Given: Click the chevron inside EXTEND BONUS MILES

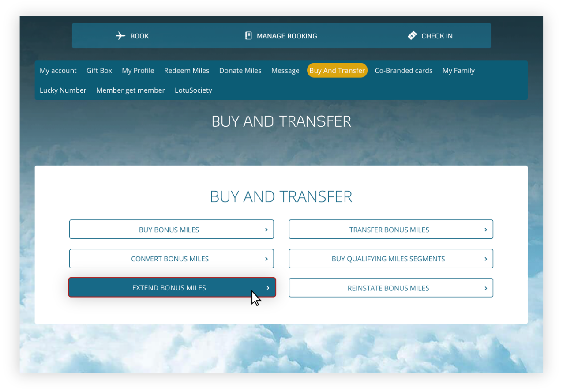Looking at the screenshot, I should point(268,287).
